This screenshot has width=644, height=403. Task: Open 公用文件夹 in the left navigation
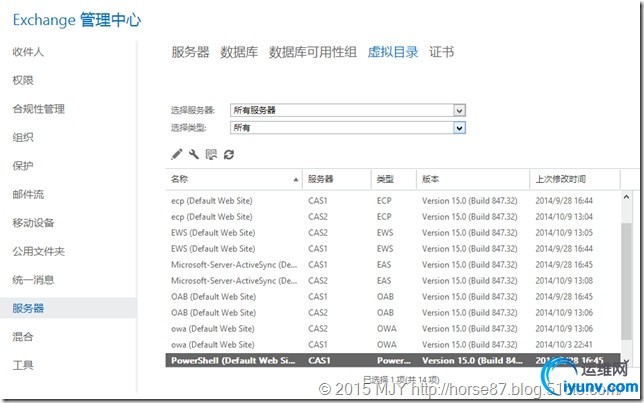(39, 251)
